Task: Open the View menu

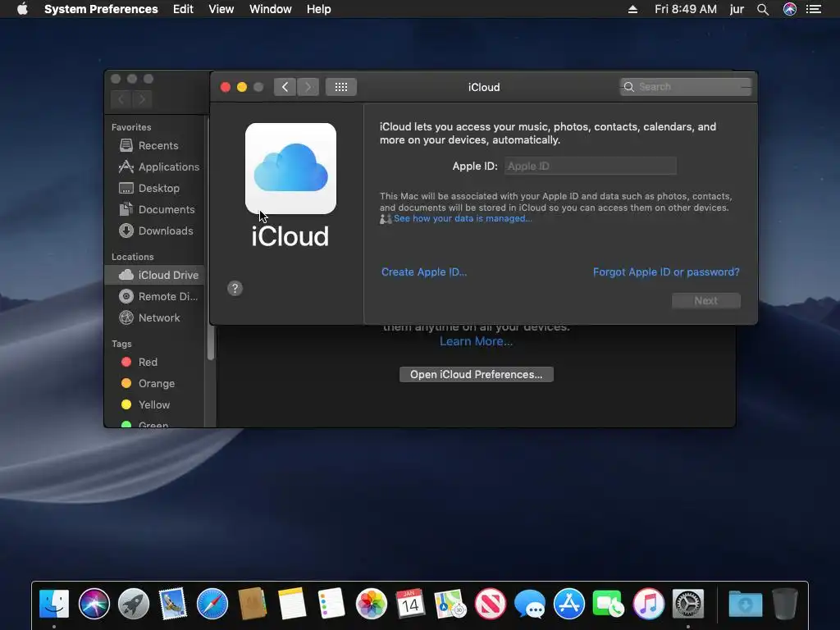Action: pyautogui.click(x=221, y=9)
